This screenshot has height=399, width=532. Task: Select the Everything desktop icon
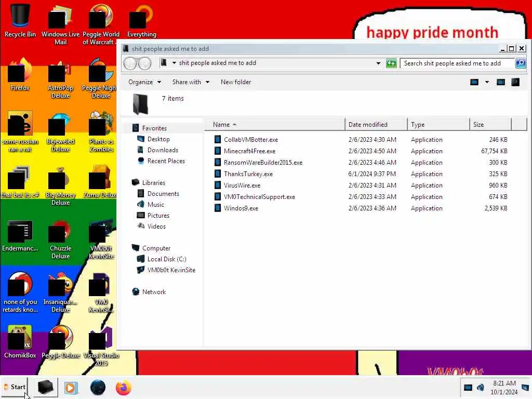coord(141,20)
